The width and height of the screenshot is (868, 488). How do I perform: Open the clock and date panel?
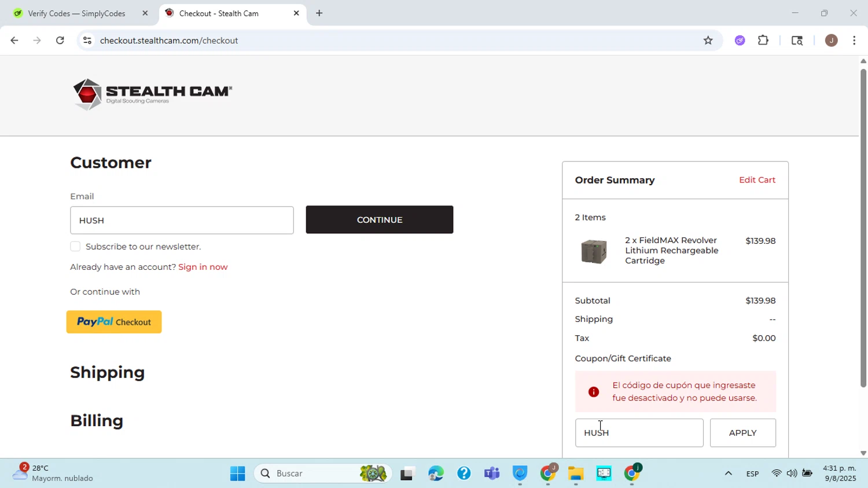839,473
